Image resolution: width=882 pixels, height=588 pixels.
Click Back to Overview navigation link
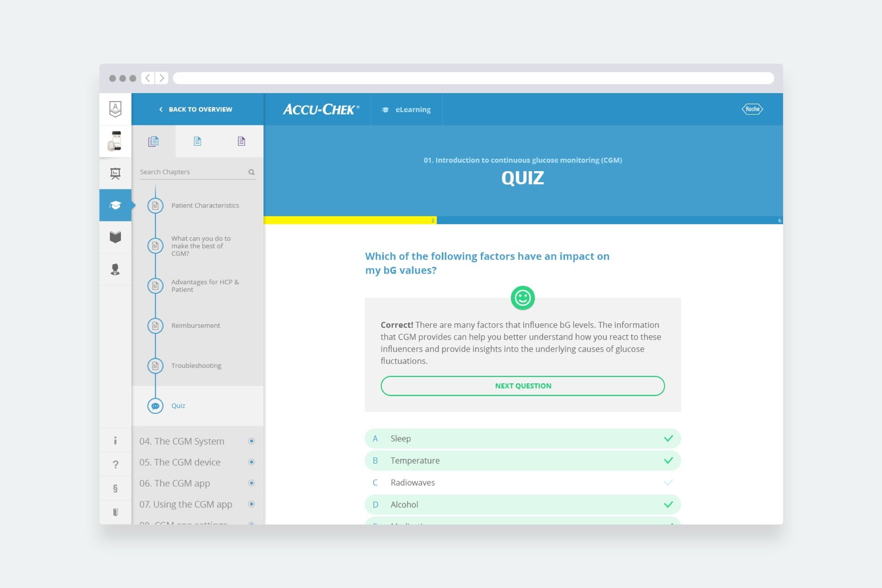click(197, 109)
